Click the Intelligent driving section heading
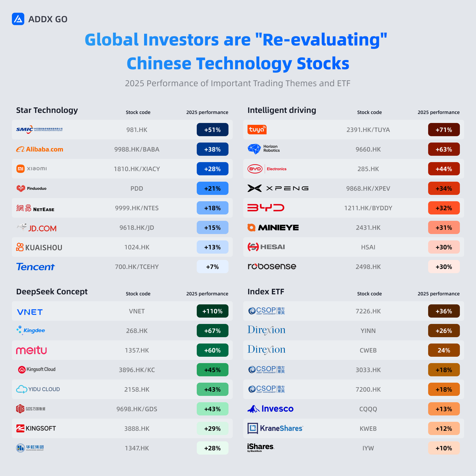Screen dimensions: 476x476 [282, 110]
